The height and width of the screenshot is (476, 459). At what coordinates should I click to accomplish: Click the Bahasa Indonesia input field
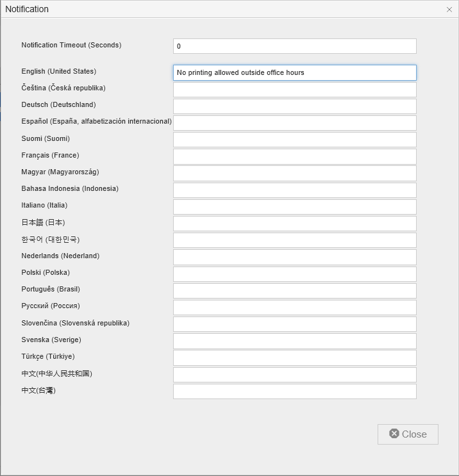click(294, 190)
